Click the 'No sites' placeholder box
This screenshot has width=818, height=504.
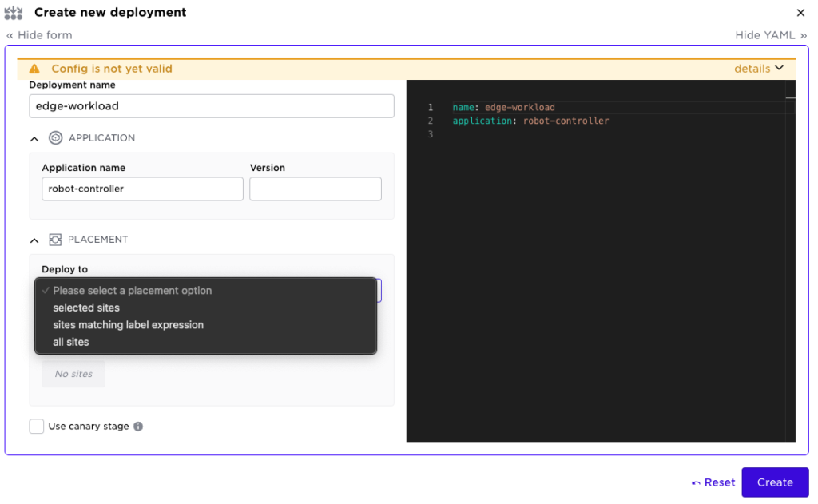[73, 374]
